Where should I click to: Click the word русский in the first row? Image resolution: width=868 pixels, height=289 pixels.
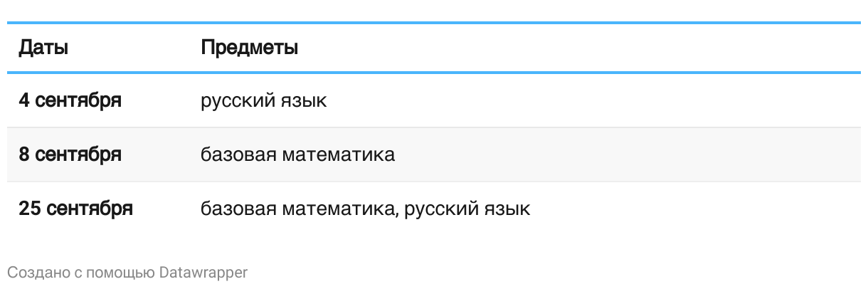point(235,100)
